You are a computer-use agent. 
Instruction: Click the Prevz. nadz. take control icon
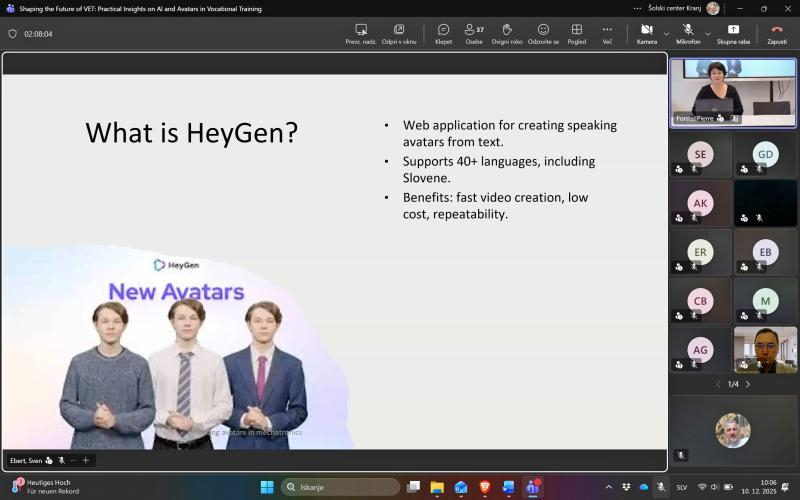(360, 34)
